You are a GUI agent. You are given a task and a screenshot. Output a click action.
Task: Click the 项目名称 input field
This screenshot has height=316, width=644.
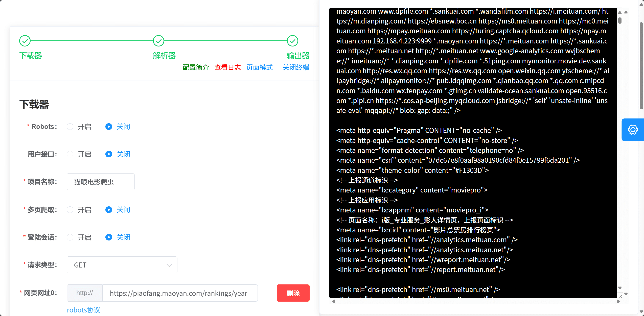[101, 182]
